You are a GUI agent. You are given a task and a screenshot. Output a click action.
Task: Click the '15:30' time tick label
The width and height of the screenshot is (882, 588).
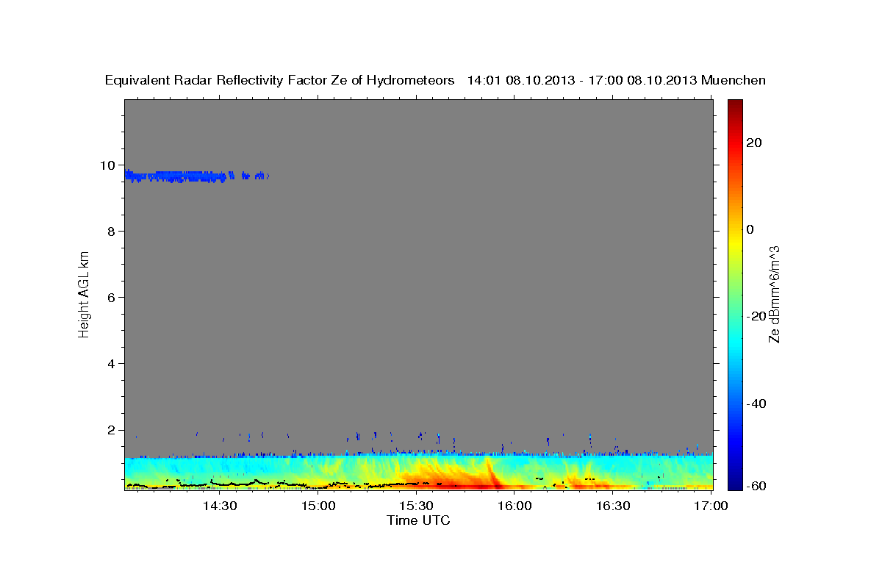[416, 506]
